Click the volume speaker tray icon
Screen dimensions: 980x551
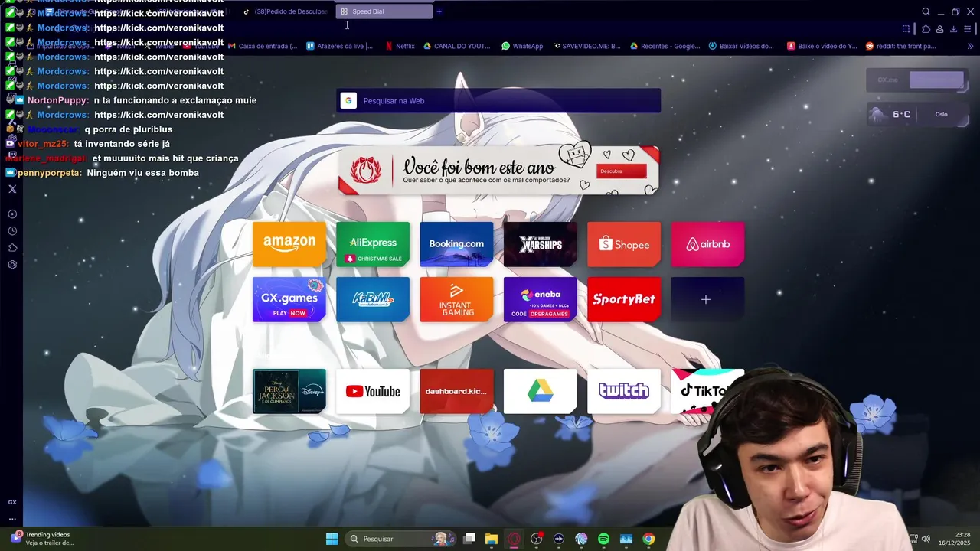926,539
